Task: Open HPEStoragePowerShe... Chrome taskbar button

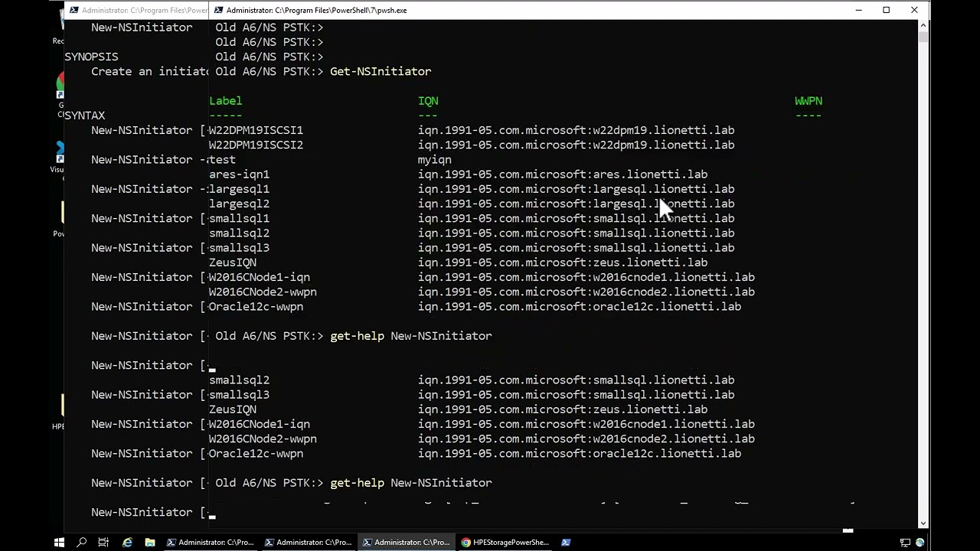Action: 505,542
